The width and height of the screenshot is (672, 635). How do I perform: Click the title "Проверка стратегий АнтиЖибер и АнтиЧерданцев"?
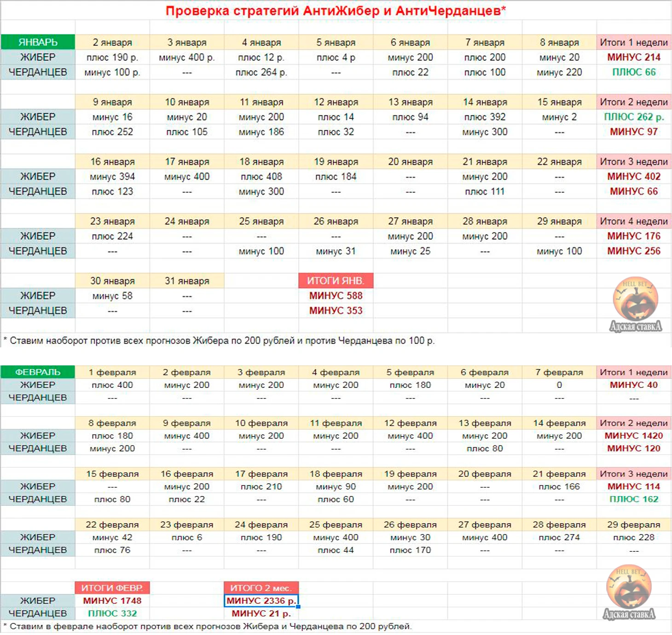(336, 11)
